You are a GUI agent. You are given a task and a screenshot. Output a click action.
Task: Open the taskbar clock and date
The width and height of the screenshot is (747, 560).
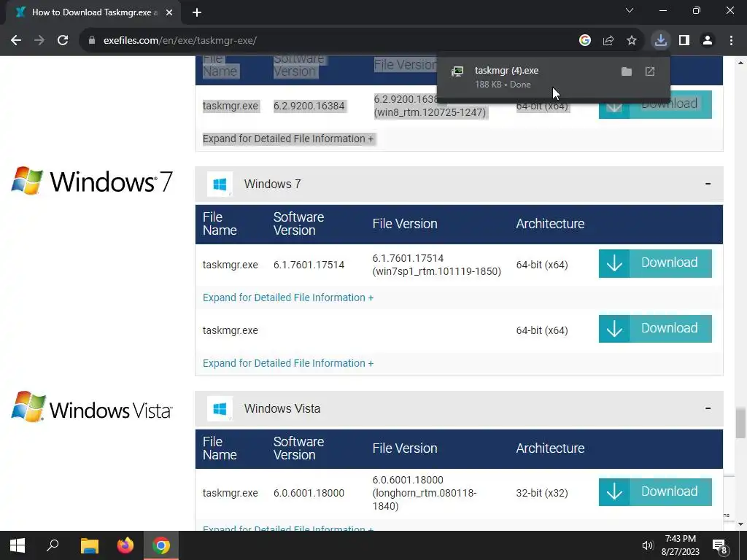(x=681, y=545)
